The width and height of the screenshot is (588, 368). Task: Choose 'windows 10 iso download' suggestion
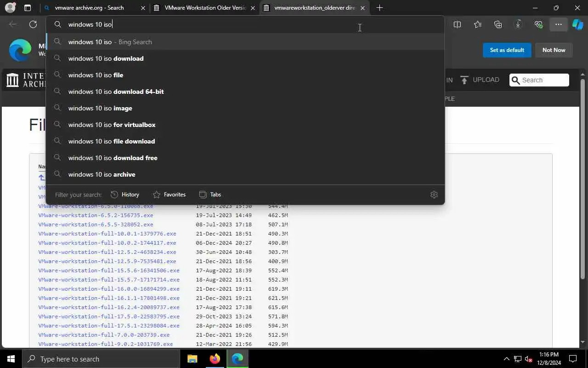(x=245, y=58)
